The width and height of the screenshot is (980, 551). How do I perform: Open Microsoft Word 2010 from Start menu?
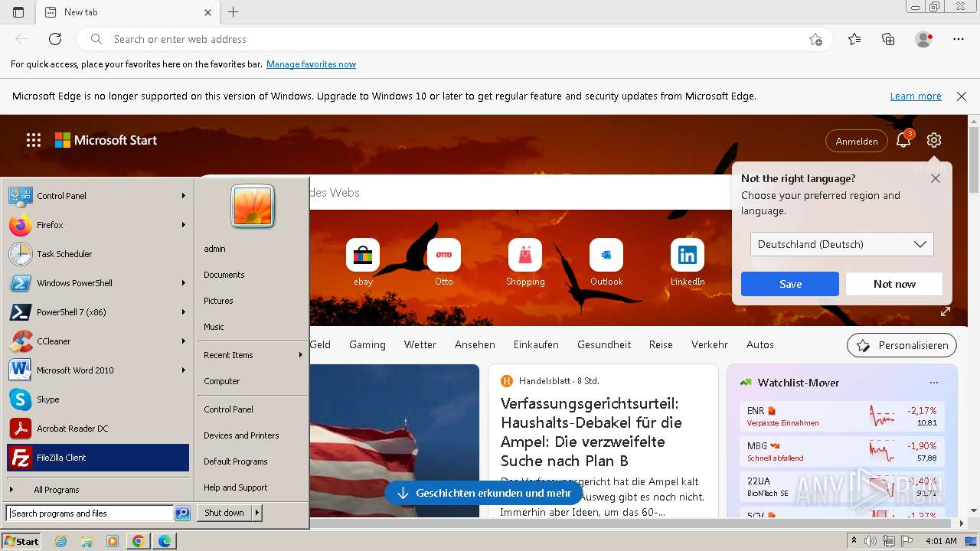[x=97, y=370]
